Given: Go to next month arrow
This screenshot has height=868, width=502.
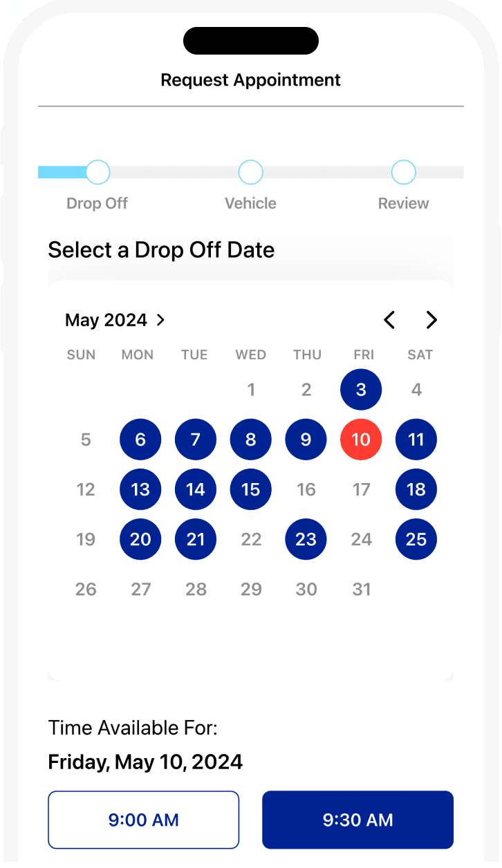Looking at the screenshot, I should (431, 320).
